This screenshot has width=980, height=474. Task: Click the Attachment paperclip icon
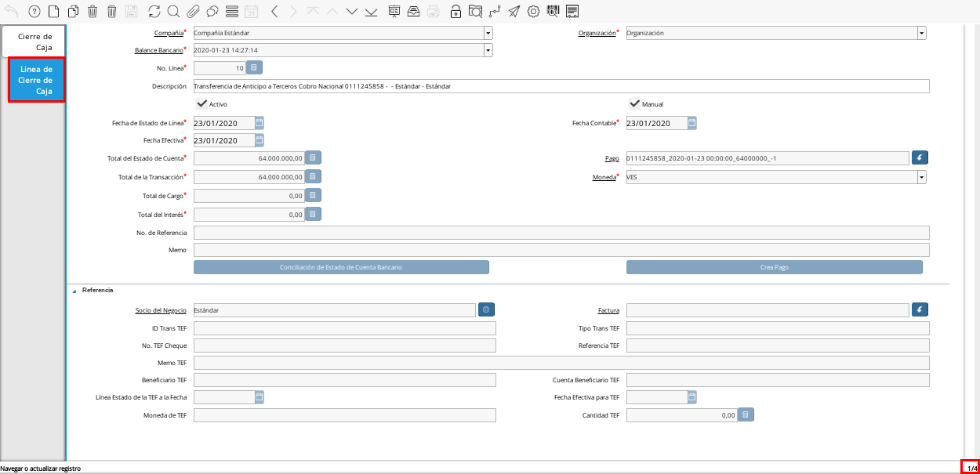pyautogui.click(x=192, y=11)
